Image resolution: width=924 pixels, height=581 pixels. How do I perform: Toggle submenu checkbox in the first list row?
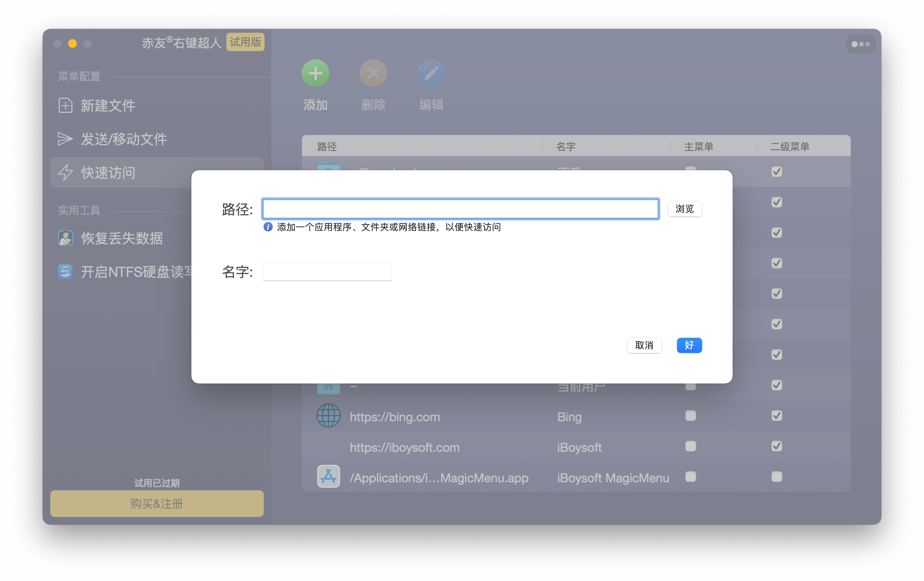point(776,172)
